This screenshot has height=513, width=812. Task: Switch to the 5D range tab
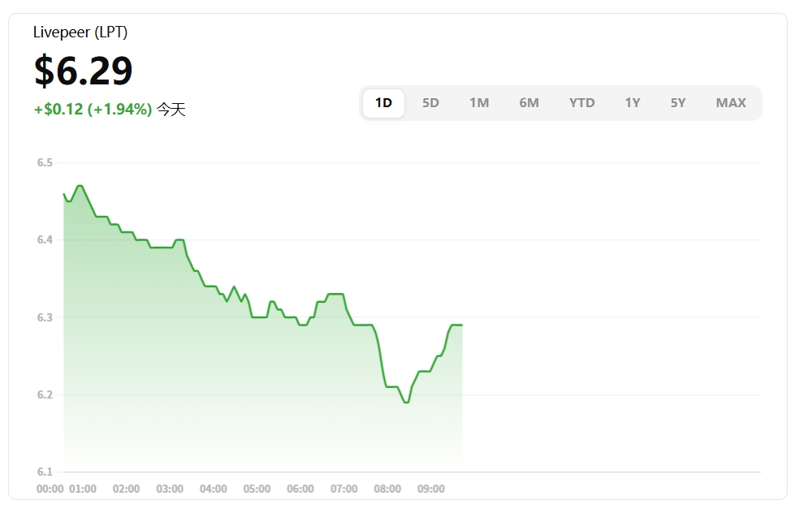point(430,103)
